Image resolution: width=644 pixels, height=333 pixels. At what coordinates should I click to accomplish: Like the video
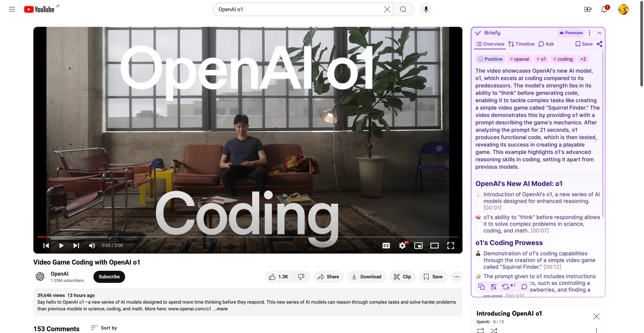pos(279,277)
